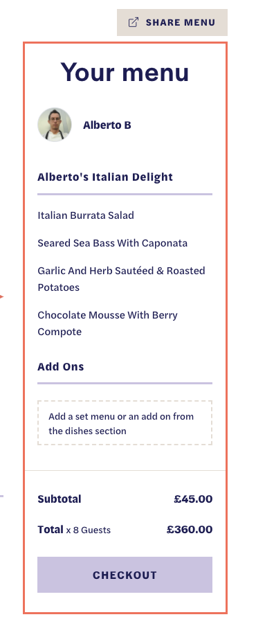Select Garlic And Herb Sautéed & Roasted Potatoes
This screenshot has width=256, height=644.
pyautogui.click(x=122, y=279)
